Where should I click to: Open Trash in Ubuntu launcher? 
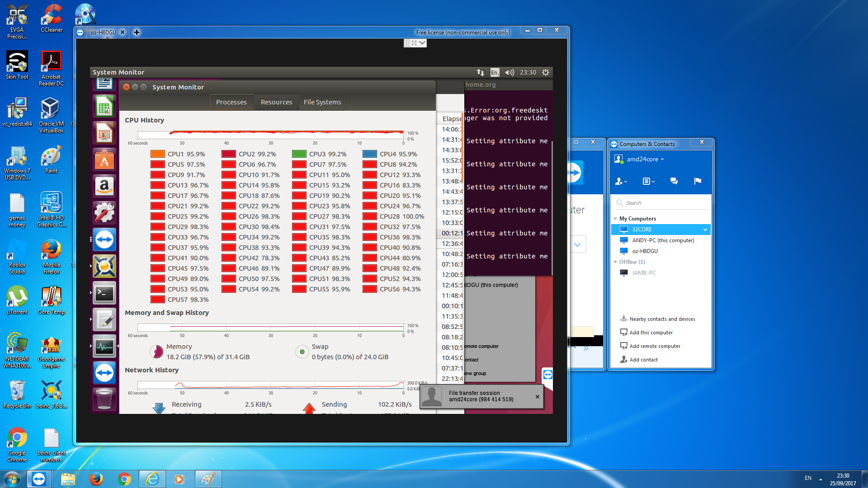[x=104, y=399]
